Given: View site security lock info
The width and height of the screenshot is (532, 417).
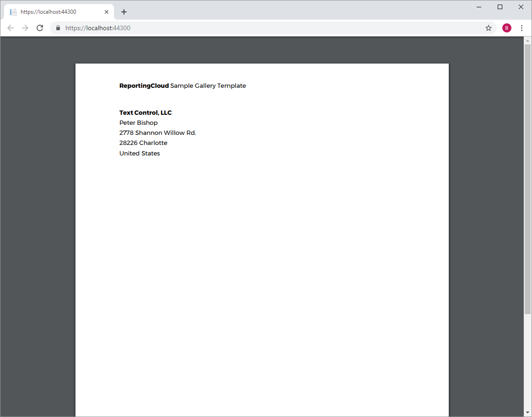Looking at the screenshot, I should click(58, 28).
